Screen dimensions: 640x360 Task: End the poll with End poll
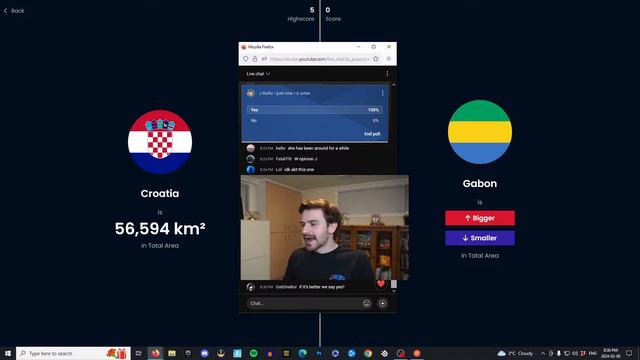coord(372,134)
